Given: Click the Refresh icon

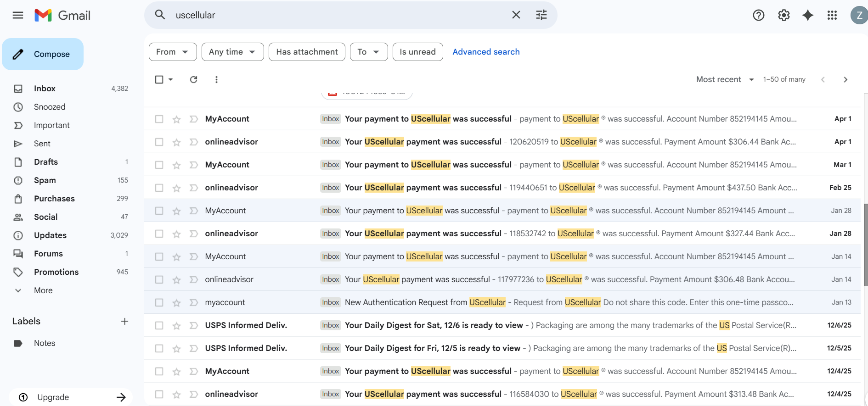Looking at the screenshot, I should point(194,79).
